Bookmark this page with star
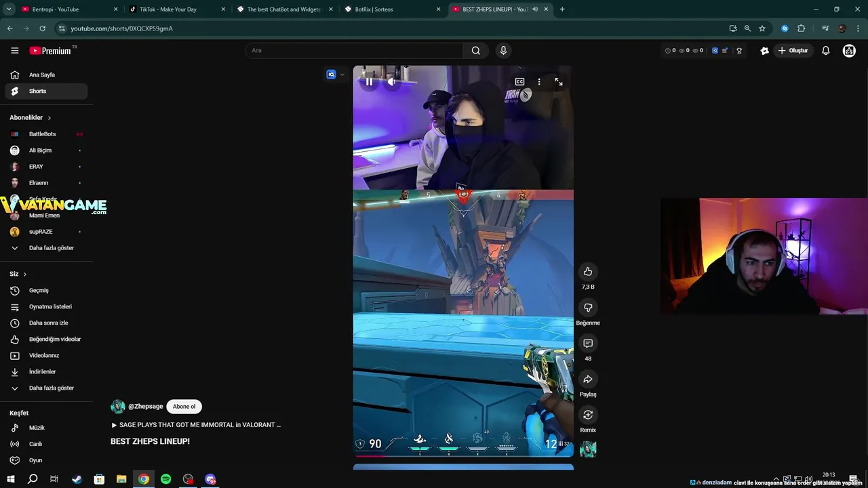Image resolution: width=868 pixels, height=488 pixels. point(762,28)
